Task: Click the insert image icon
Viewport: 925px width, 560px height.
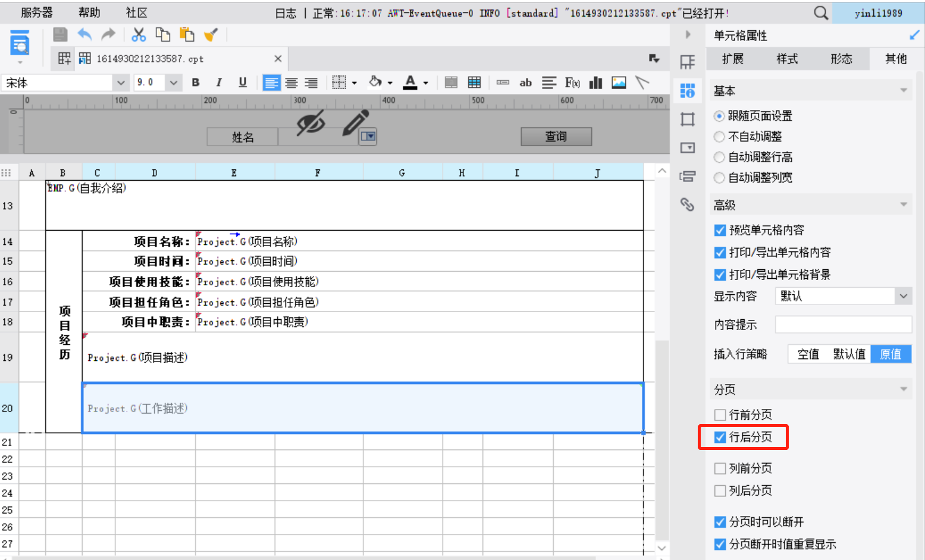Action: pyautogui.click(x=619, y=83)
